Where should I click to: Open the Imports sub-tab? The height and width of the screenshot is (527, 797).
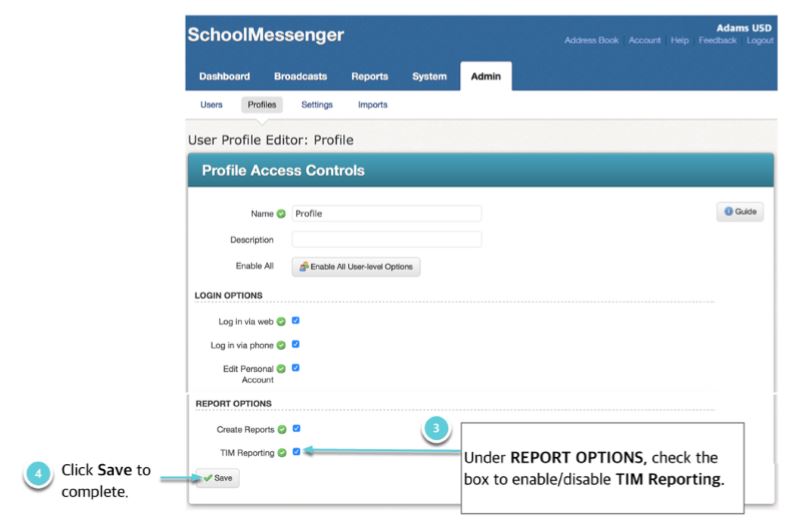(x=373, y=105)
